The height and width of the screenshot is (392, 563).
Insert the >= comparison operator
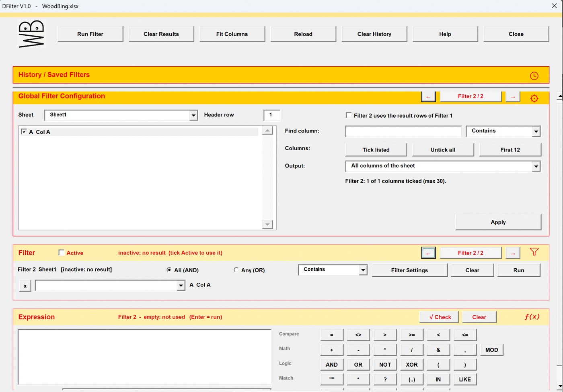point(411,335)
